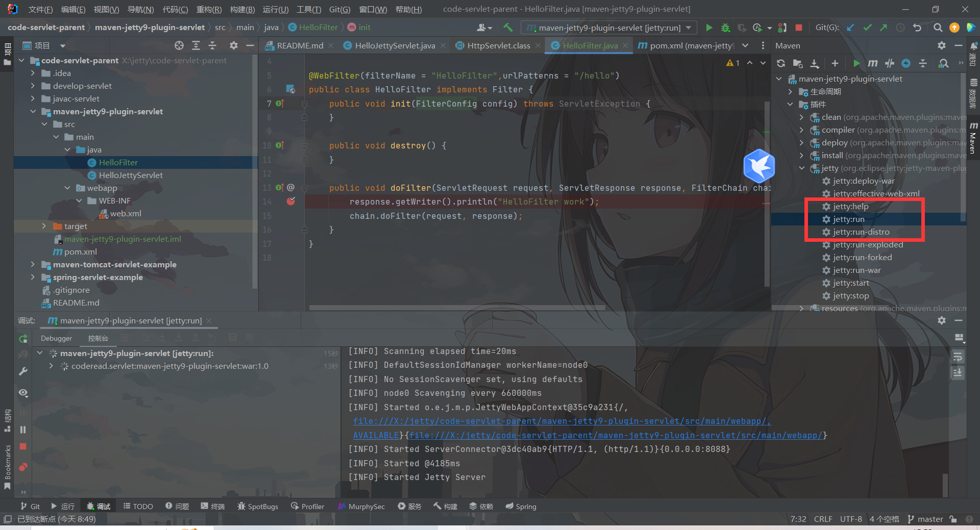The image size is (980, 530).
Task: Click editor horizontal scrollbar
Action: (x=457, y=308)
